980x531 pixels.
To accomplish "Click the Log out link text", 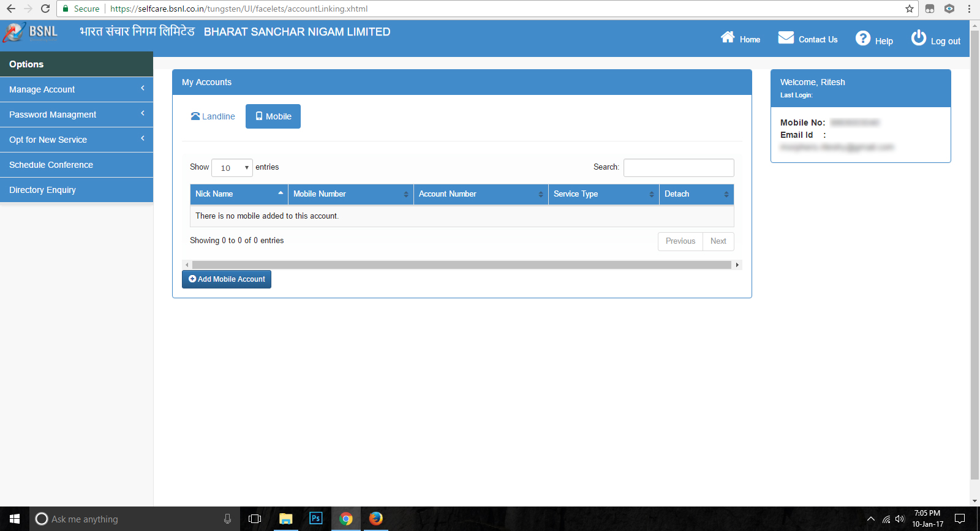I will pos(946,41).
